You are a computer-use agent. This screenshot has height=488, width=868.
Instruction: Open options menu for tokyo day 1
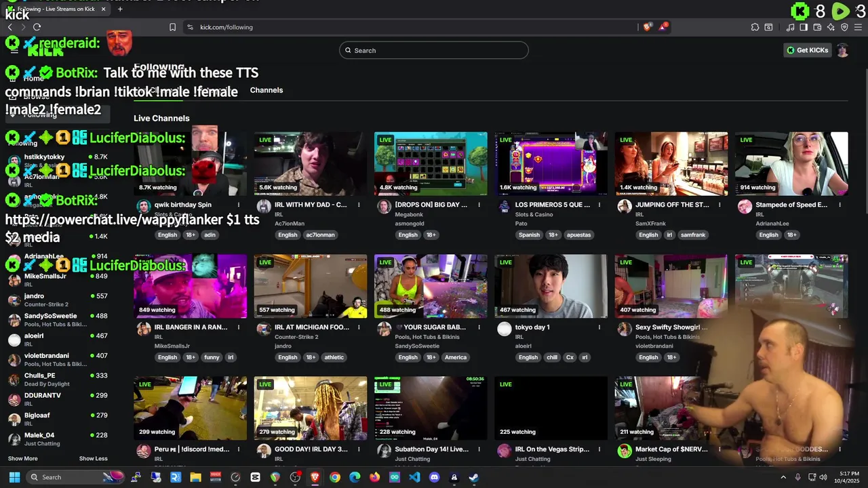(599, 327)
